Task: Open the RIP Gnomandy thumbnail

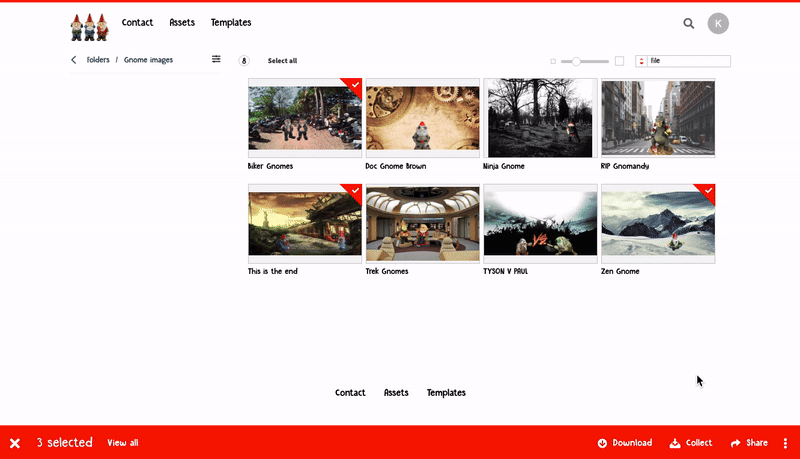Action: coord(658,118)
